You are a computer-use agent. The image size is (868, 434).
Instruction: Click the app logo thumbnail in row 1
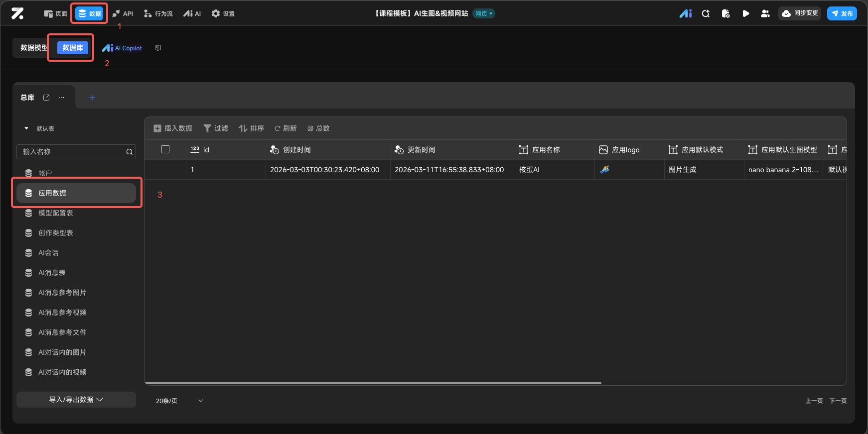click(x=605, y=170)
